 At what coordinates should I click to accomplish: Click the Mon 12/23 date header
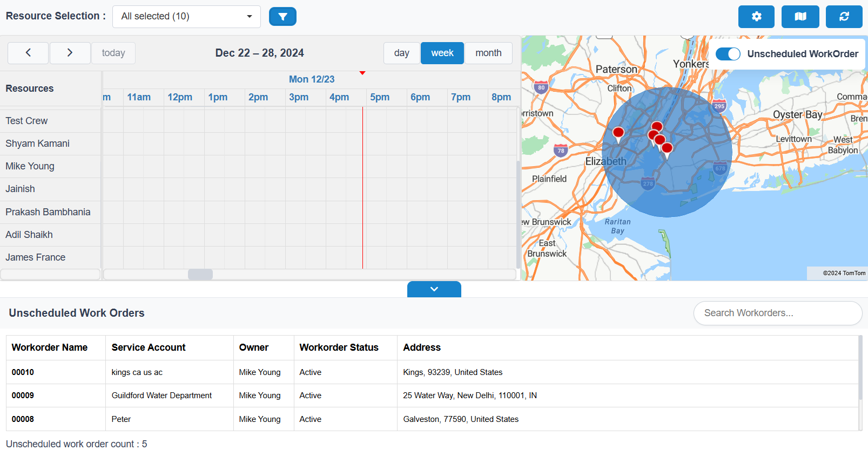pyautogui.click(x=312, y=79)
